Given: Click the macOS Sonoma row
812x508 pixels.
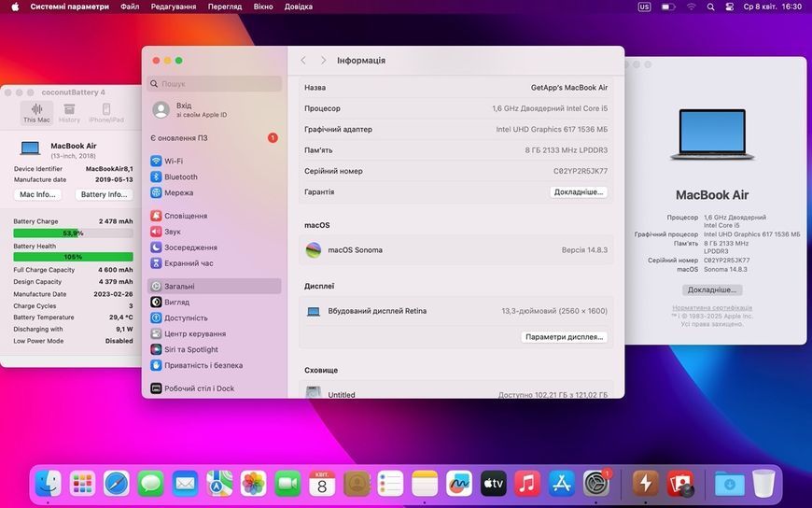Looking at the screenshot, I should (456, 250).
